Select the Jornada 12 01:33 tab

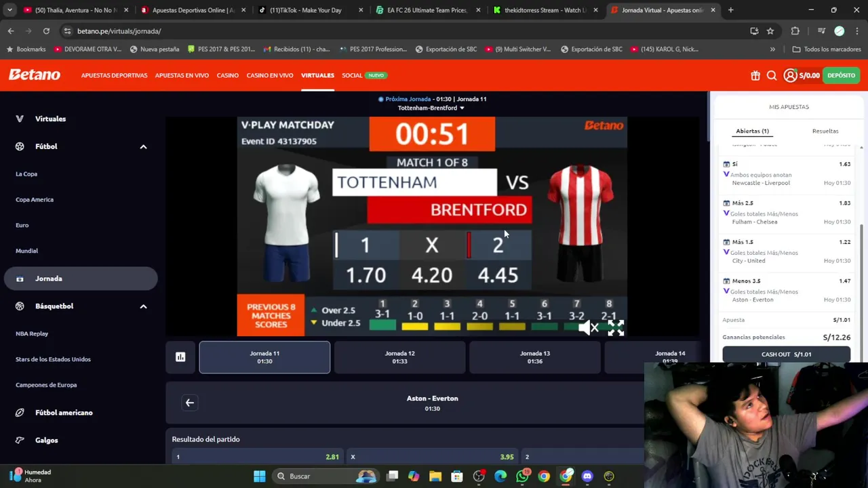(399, 357)
